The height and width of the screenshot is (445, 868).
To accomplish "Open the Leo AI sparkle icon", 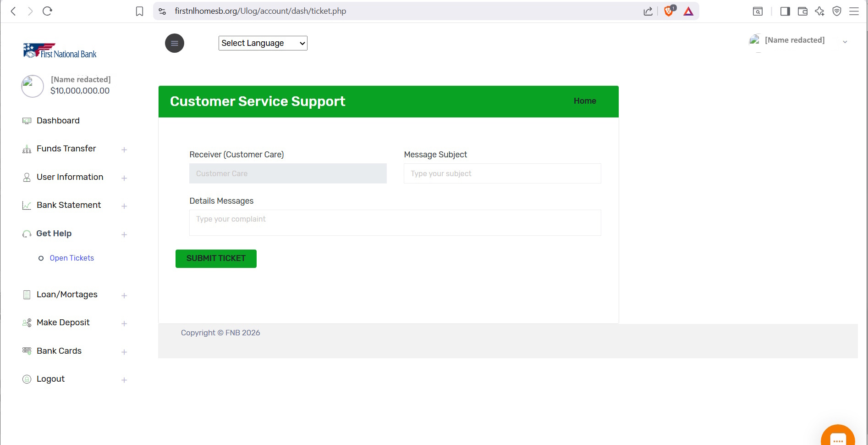I will click(x=819, y=11).
